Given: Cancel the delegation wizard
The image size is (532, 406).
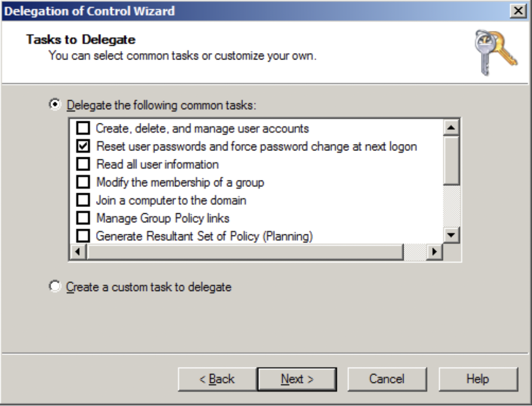Looking at the screenshot, I should [387, 379].
